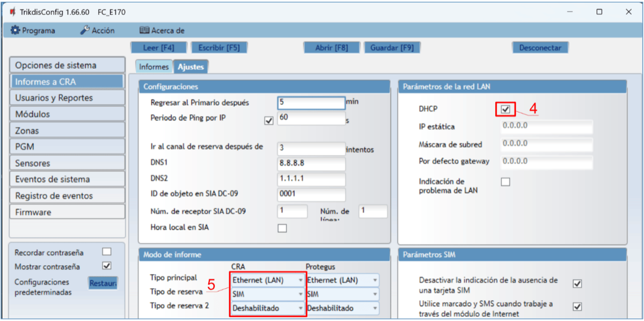The height and width of the screenshot is (321, 644).
Task: Switch to the Informes tab
Action: tap(153, 67)
